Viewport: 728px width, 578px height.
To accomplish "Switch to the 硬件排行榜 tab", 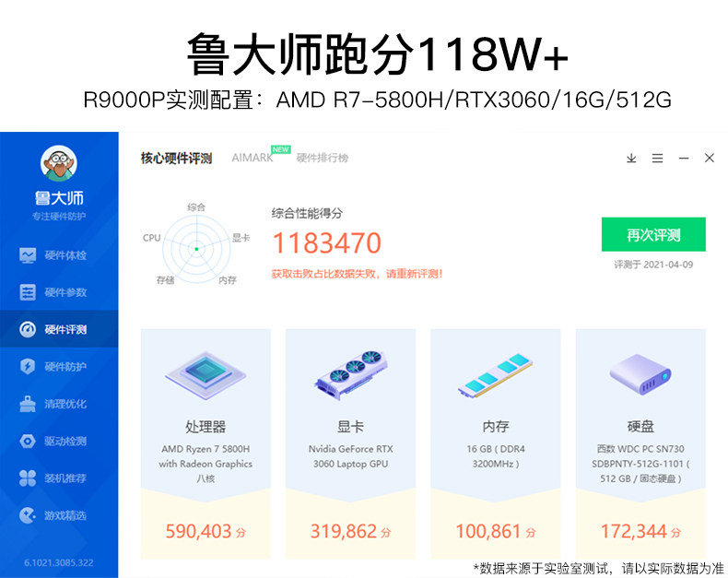I will pos(323,158).
